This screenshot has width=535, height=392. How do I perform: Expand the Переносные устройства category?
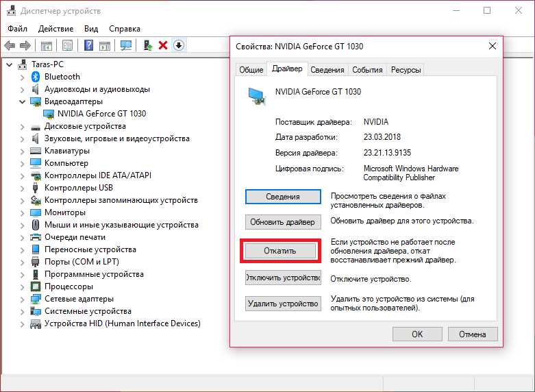pyautogui.click(x=23, y=250)
